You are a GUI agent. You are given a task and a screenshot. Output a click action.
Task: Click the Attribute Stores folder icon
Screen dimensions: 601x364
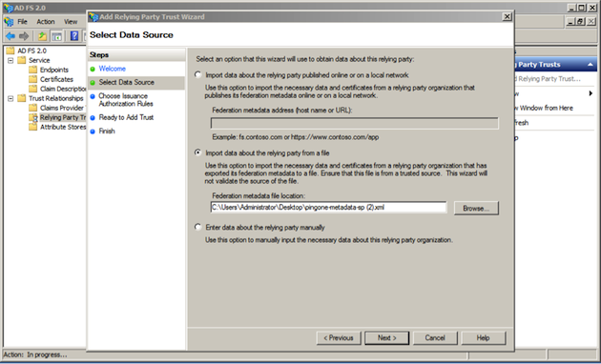pyautogui.click(x=33, y=127)
